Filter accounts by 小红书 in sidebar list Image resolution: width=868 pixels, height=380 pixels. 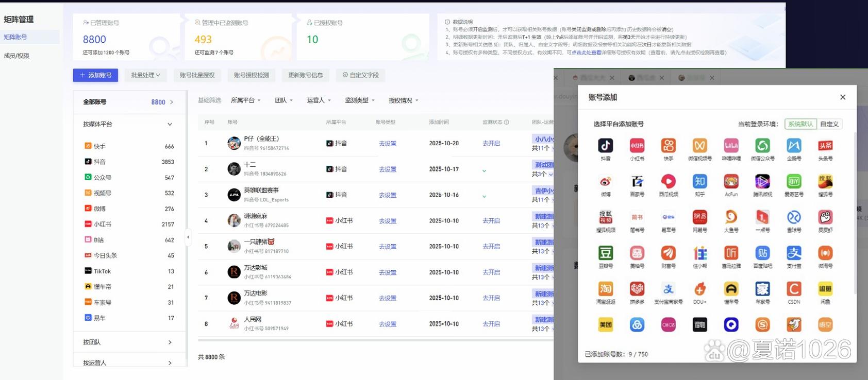click(129, 224)
